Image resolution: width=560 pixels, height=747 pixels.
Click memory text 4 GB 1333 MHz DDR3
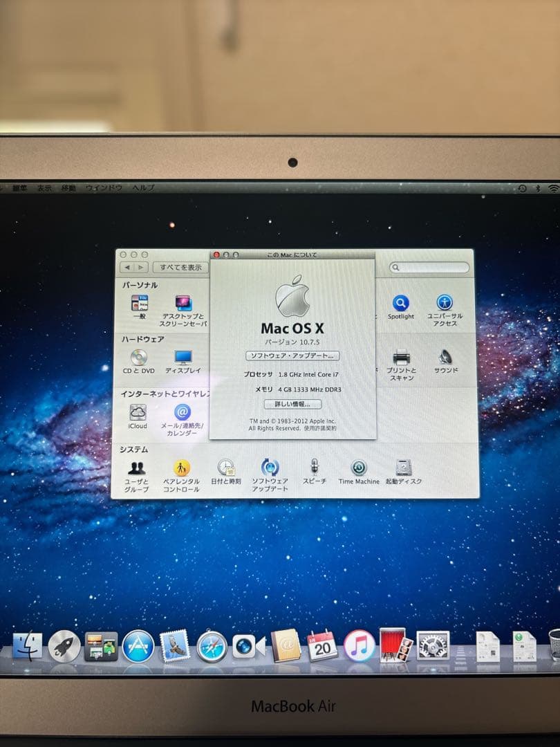pos(310,389)
